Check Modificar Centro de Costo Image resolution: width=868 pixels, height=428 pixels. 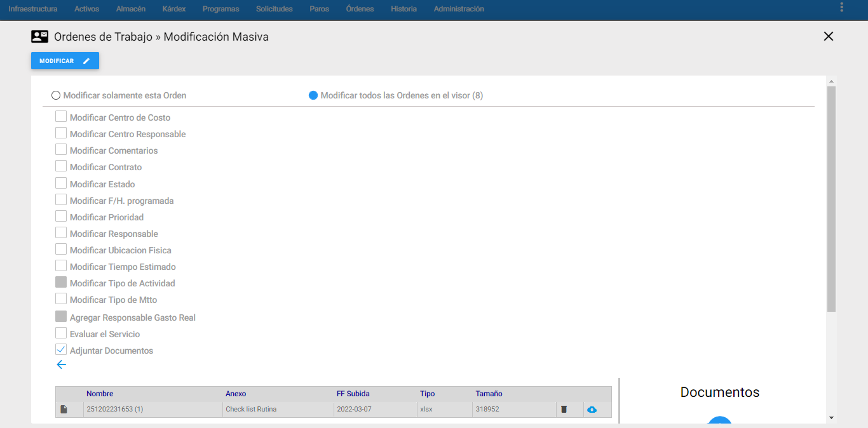pos(61,117)
